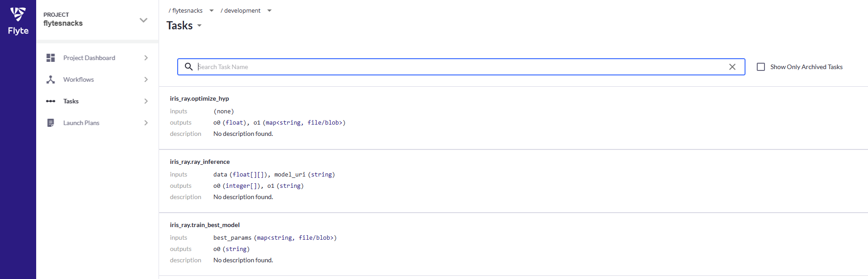Click the Tasks sidebar icon
This screenshot has width=868, height=279.
click(x=51, y=101)
